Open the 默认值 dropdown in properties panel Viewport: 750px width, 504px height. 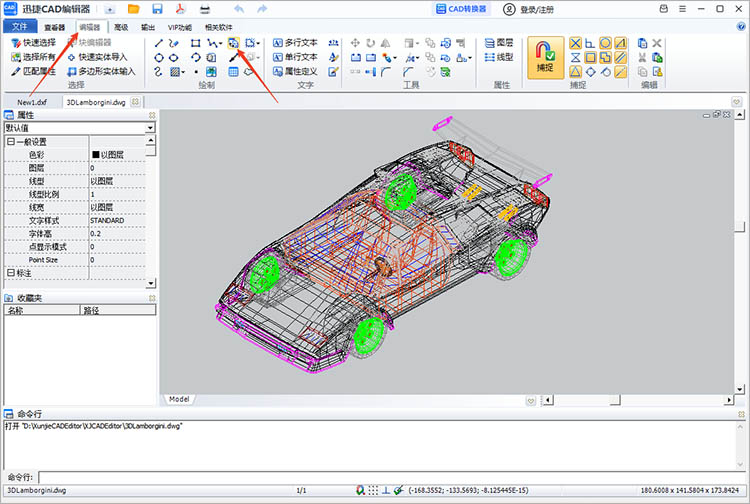(x=150, y=128)
